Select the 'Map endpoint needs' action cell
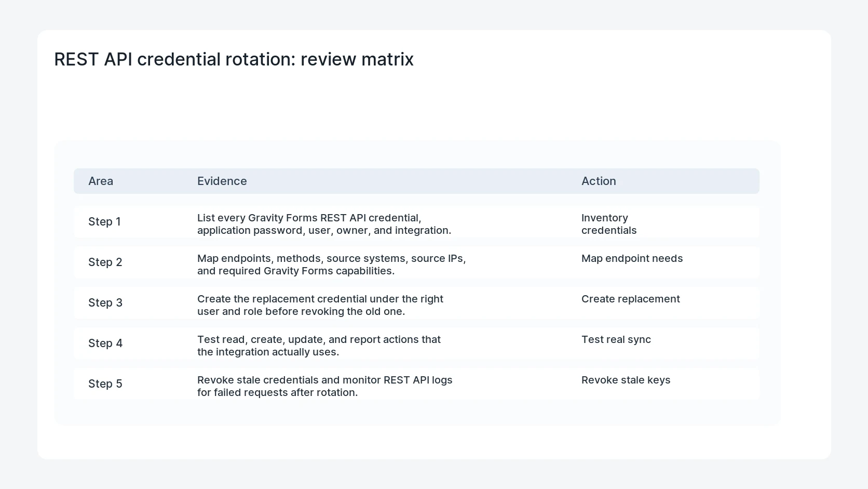The height and width of the screenshot is (489, 868). click(x=632, y=258)
